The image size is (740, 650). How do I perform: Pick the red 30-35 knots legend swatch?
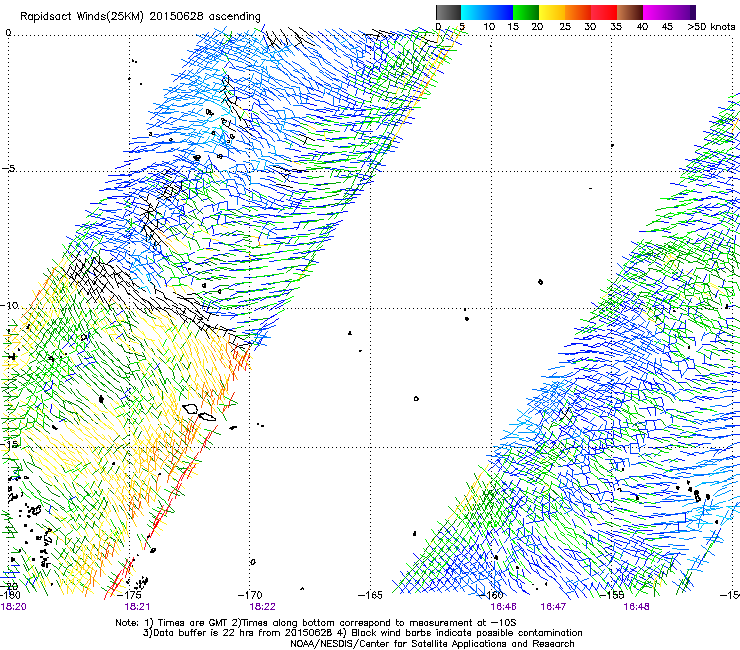pos(604,12)
